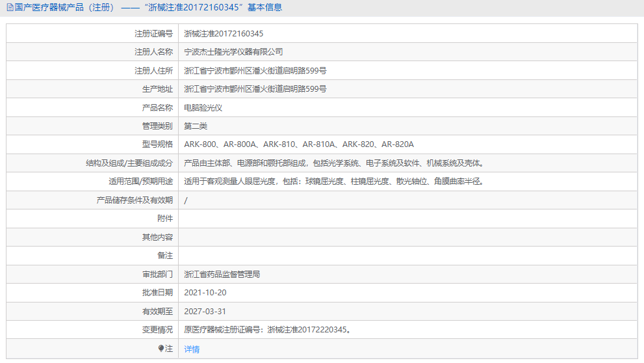
Task: Click the 适用范围/预期用途 label
Action: [x=140, y=181]
